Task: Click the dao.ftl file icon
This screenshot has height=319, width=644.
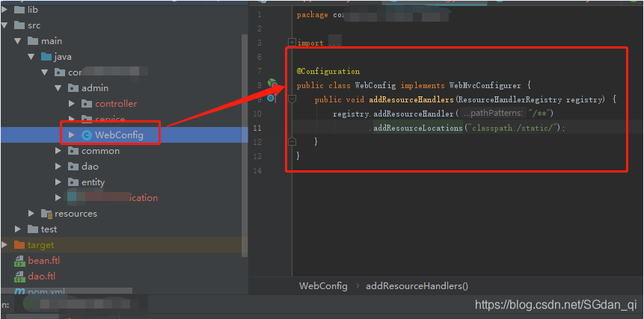Action: click(19, 276)
